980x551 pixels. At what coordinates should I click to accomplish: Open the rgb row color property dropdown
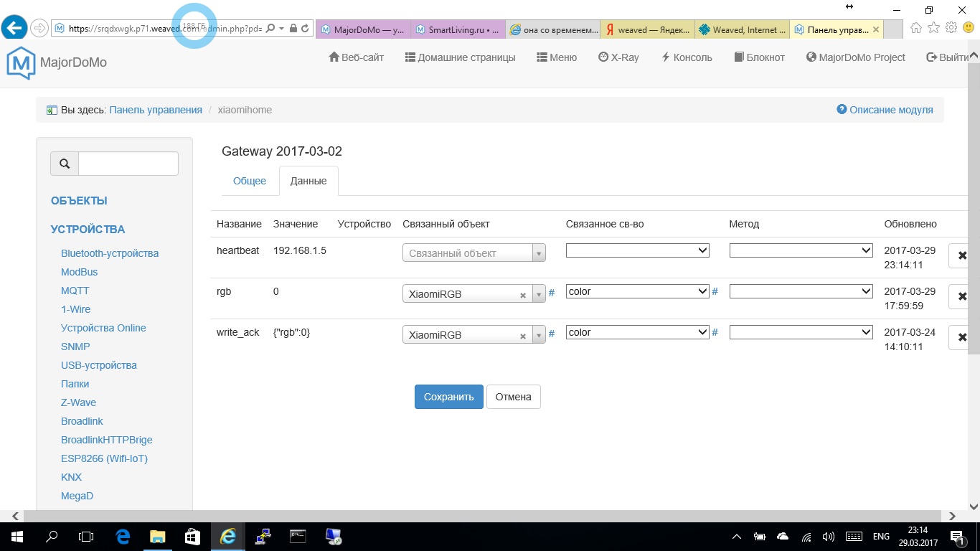coord(638,291)
